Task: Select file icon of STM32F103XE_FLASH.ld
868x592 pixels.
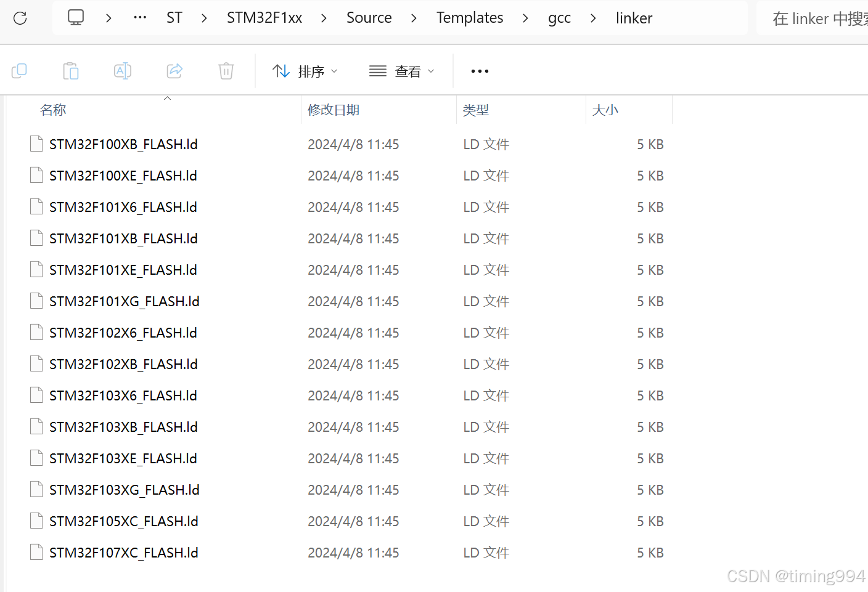Action: pos(36,458)
